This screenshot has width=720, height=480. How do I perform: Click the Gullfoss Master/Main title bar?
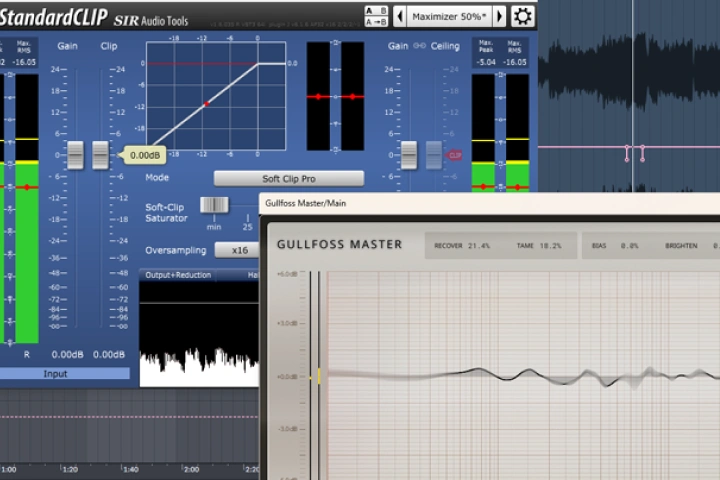(x=489, y=203)
